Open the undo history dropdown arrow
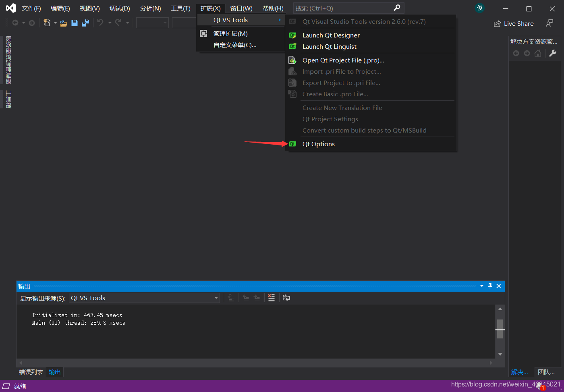This screenshot has width=564, height=392. [110, 23]
